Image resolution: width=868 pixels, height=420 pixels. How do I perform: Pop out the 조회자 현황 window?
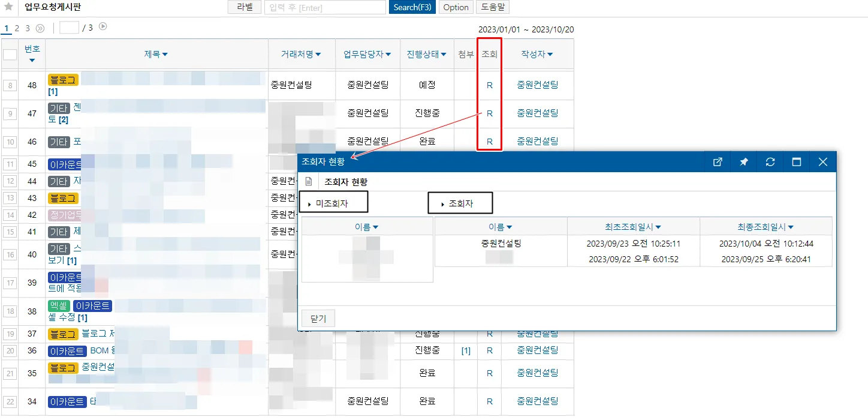pos(717,162)
